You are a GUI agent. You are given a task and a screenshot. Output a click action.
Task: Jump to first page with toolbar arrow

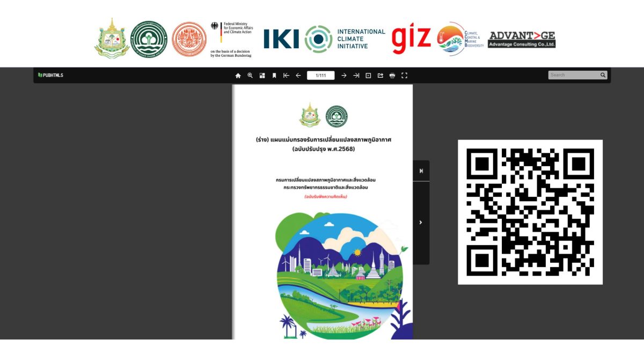tap(286, 76)
